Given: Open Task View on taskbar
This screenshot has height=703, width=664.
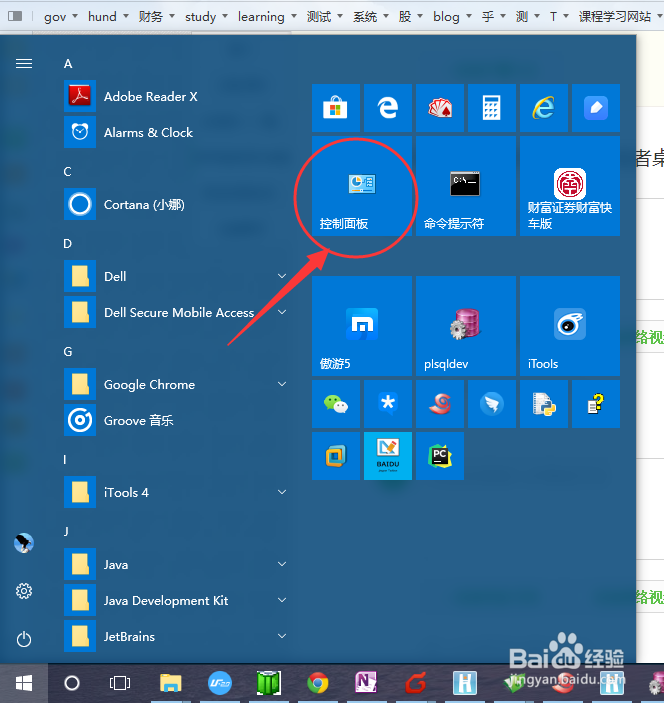Looking at the screenshot, I should tap(120, 683).
